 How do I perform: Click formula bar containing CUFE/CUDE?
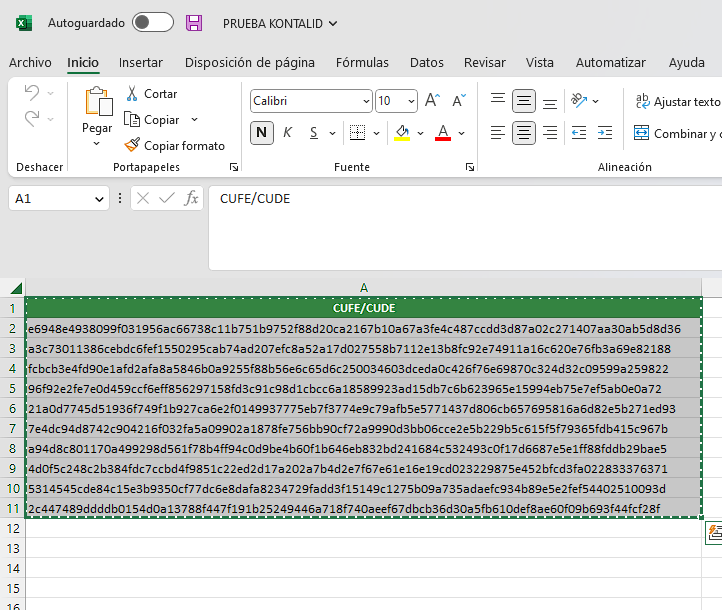pyautogui.click(x=465, y=228)
